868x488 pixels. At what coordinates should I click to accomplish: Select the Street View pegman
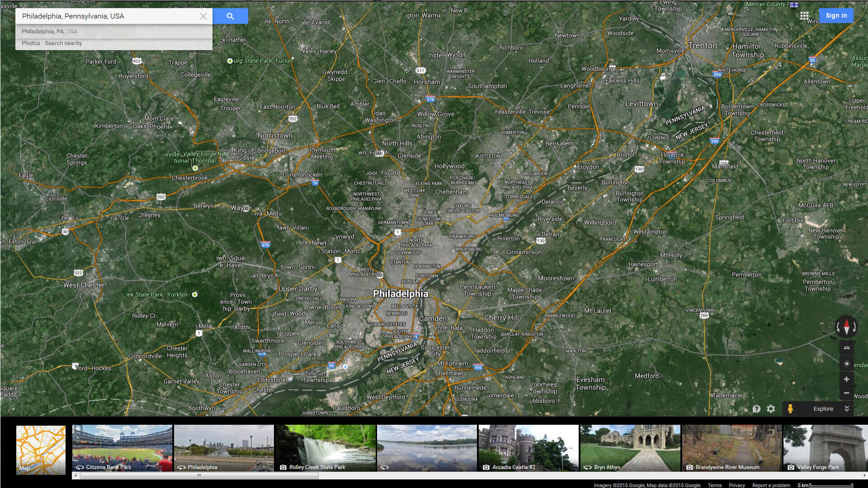(790, 408)
